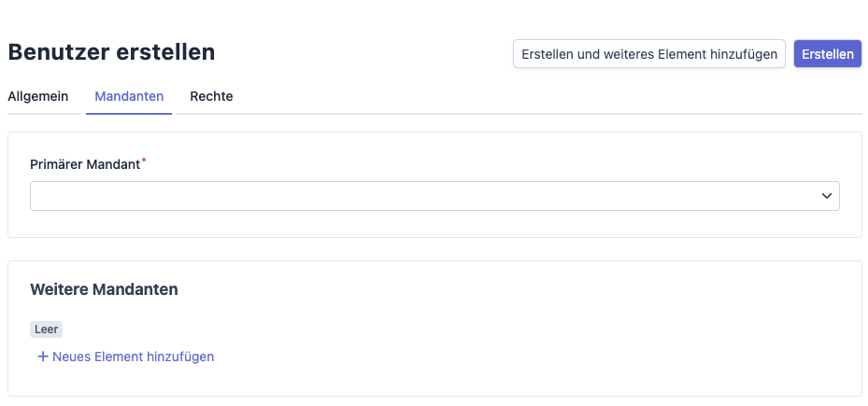Click empty tab bar area right of Rechte
This screenshot has height=406, width=868.
[548, 97]
